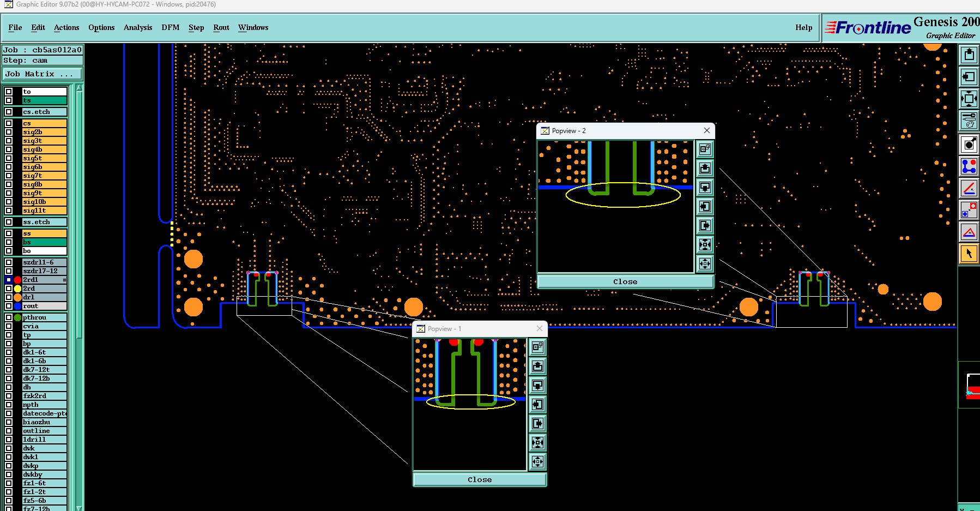Screen dimensions: 980x511
Task: Select the layer named sig7t
Action: coord(45,176)
